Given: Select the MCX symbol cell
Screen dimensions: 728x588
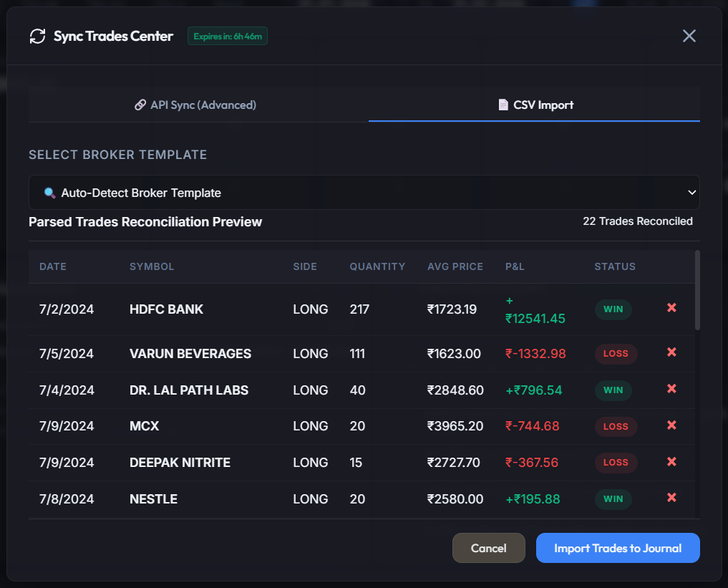Looking at the screenshot, I should click(x=145, y=426).
